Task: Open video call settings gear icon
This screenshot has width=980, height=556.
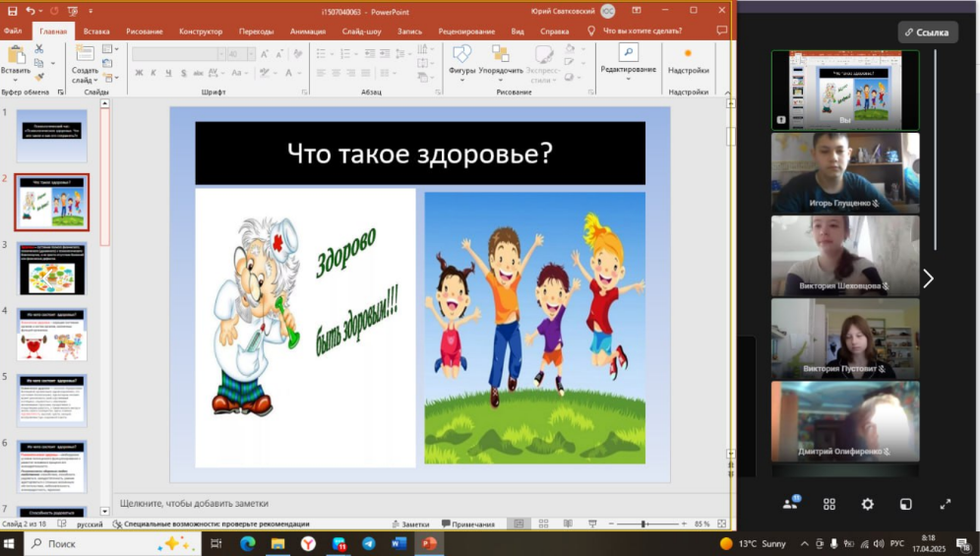Action: [x=868, y=504]
